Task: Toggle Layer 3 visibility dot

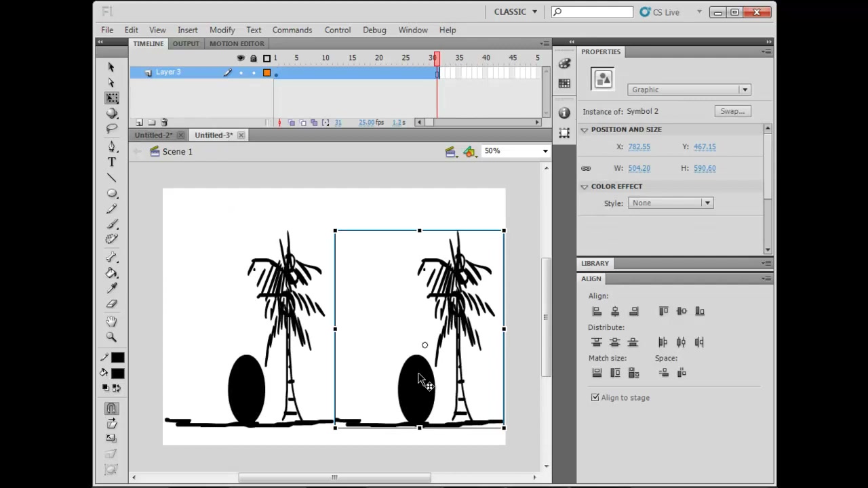Action: point(241,73)
